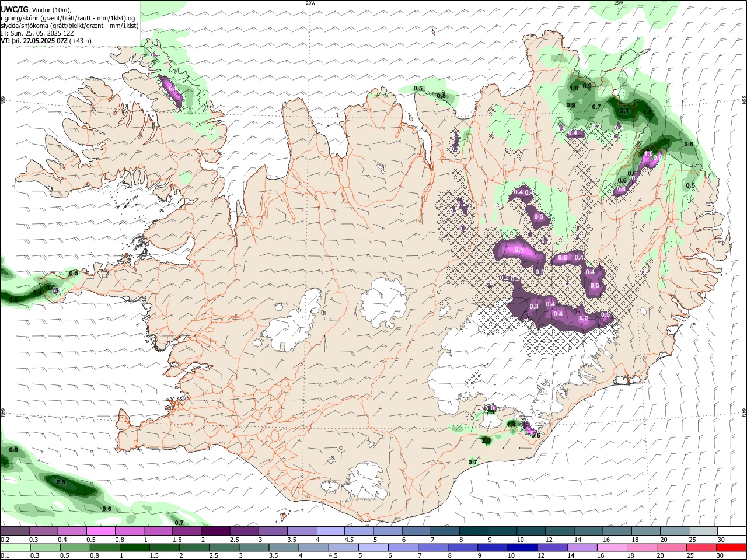Click the UWC/IG title in the header
The image size is (747, 560).
click(14, 9)
